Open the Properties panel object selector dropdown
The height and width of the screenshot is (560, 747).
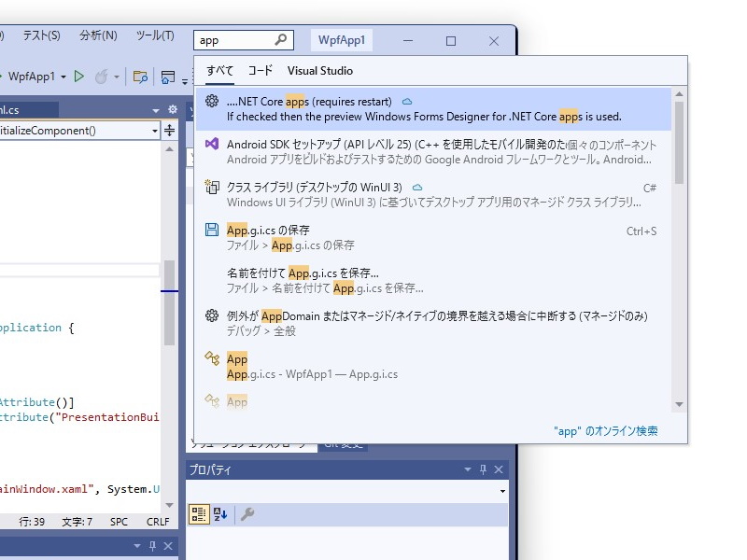click(x=501, y=490)
